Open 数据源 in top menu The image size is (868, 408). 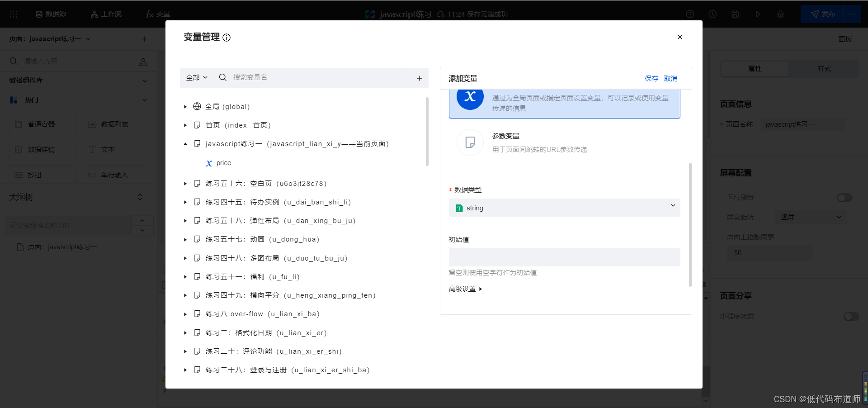(x=51, y=14)
